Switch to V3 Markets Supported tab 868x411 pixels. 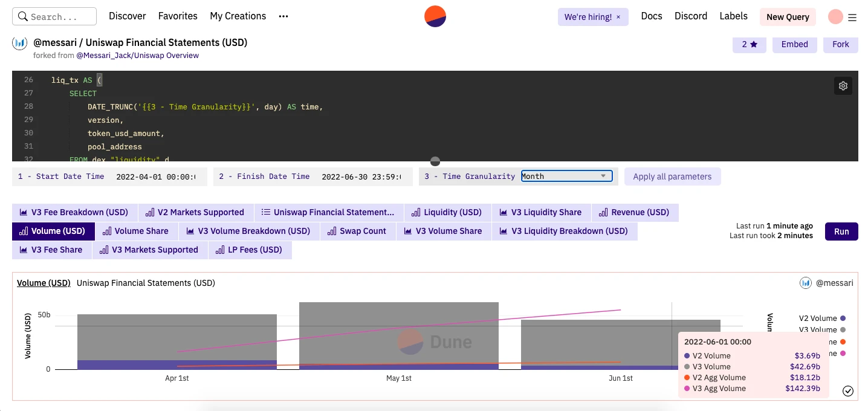tap(150, 250)
